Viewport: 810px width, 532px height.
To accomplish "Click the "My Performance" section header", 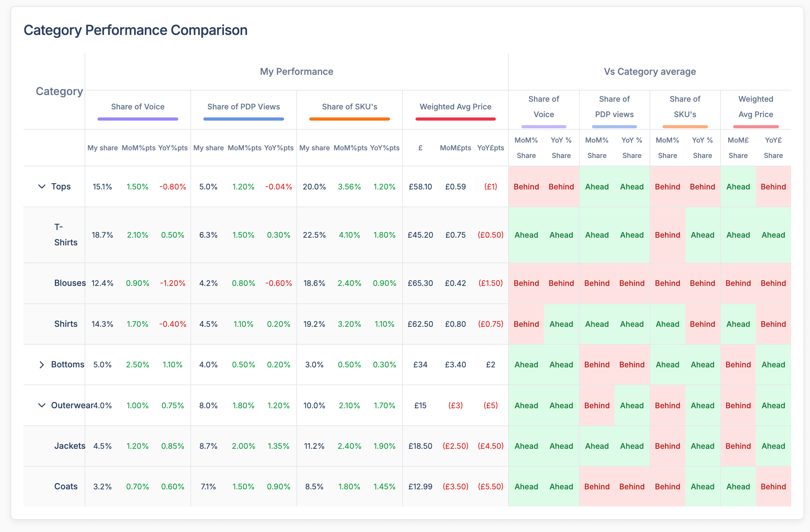I will [296, 71].
